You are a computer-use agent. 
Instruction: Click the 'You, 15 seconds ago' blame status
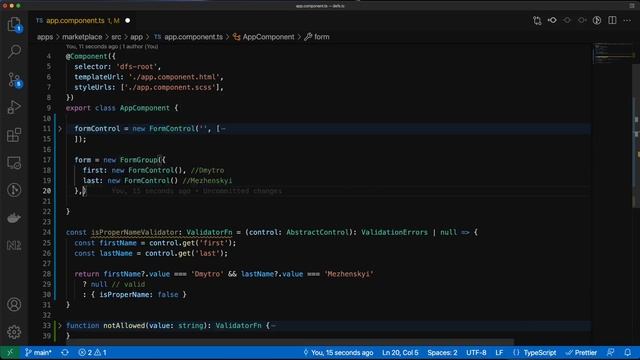[338, 353]
